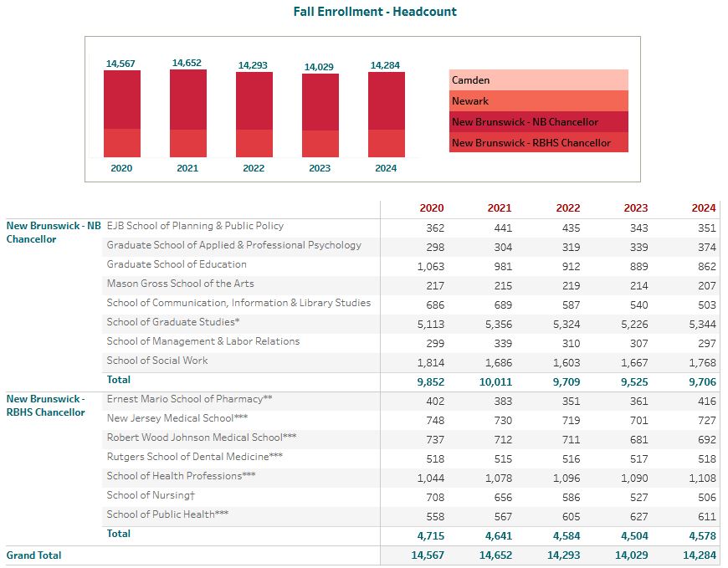Click School of Pharmacy 2024 value 416
The width and height of the screenshot is (728, 568).
coord(707,402)
